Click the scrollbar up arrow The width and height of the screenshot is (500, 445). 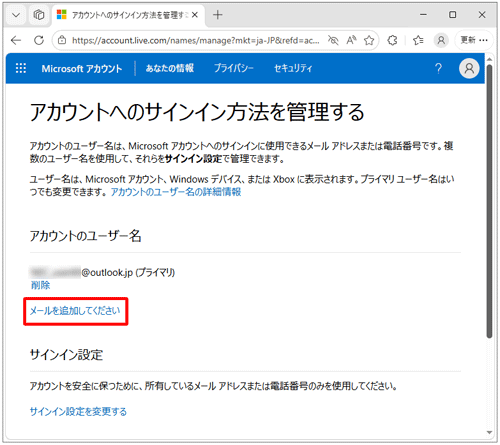pyautogui.click(x=489, y=59)
